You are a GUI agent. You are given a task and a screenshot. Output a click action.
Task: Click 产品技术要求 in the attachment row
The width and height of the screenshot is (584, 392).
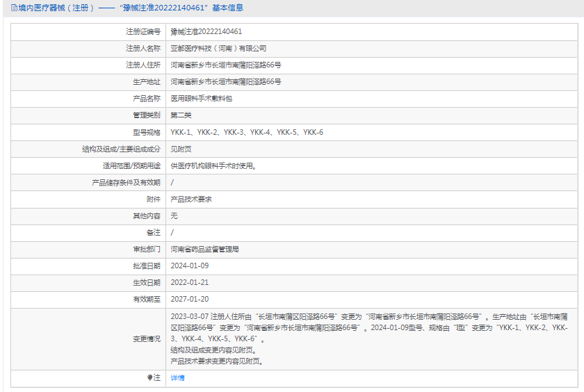pos(191,199)
